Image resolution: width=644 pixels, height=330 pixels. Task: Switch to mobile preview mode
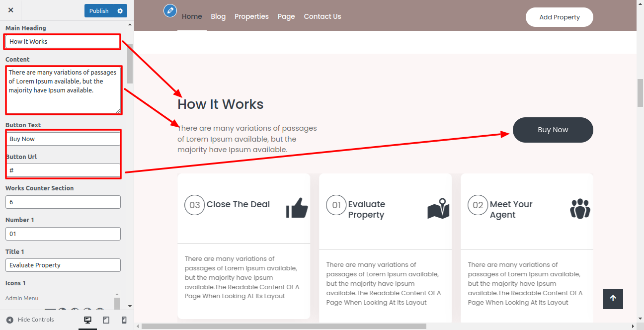124,320
